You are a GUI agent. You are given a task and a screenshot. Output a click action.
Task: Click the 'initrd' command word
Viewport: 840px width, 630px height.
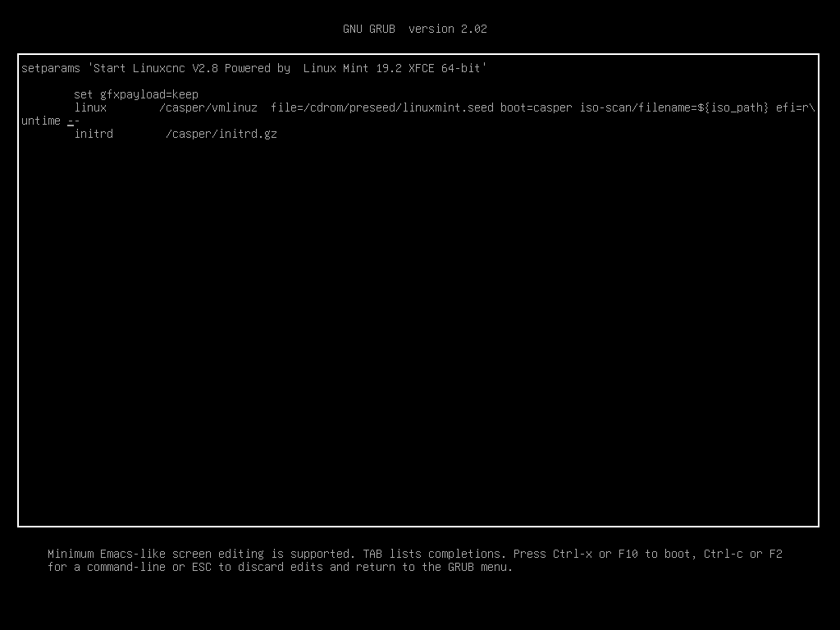click(x=94, y=134)
